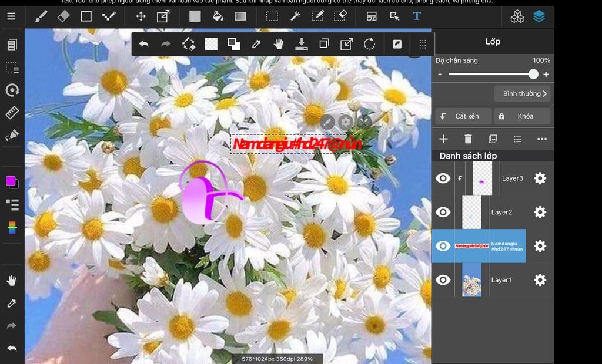The image size is (602, 364).
Task: Open Layer1 settings gear
Action: click(540, 280)
